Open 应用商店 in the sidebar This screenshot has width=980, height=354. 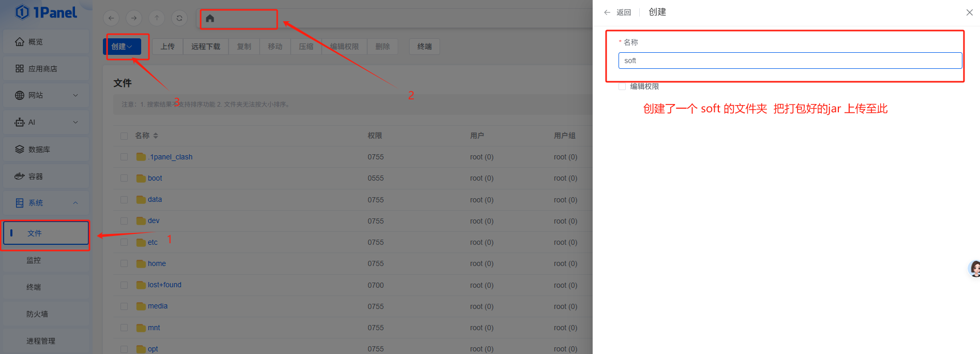coord(46,68)
